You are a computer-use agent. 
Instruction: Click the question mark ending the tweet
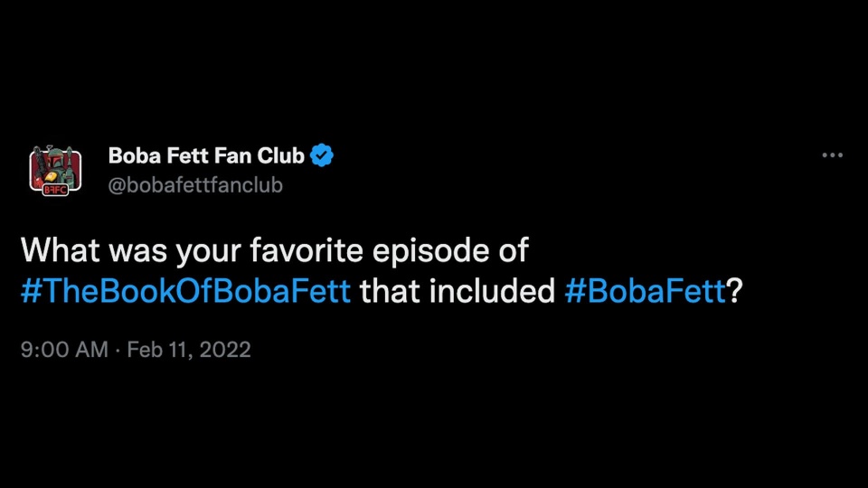point(734,291)
